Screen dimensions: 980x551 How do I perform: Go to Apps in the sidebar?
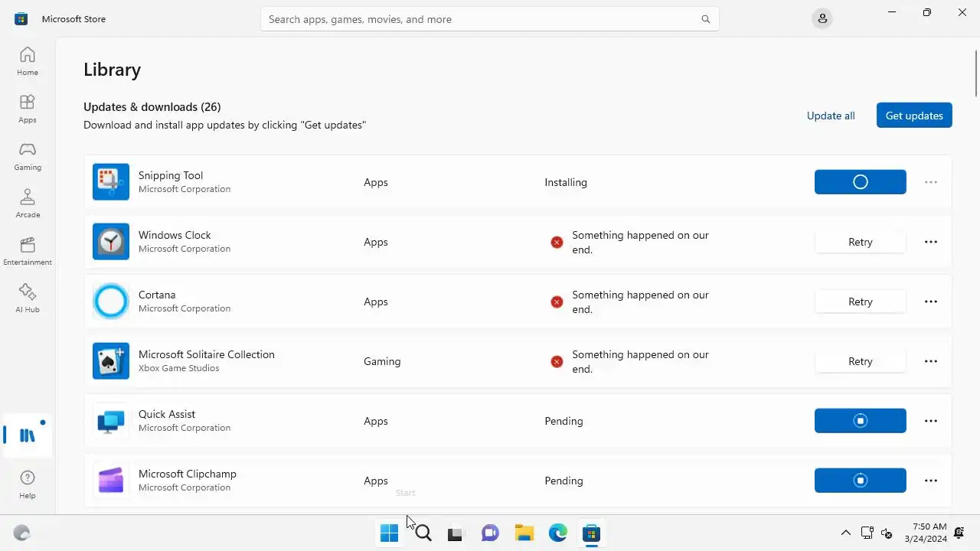[28, 109]
